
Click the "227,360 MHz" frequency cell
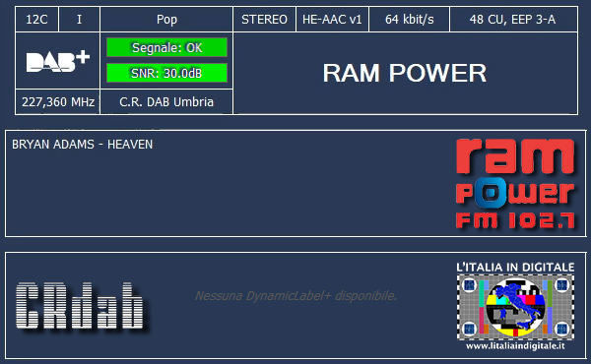[58, 101]
